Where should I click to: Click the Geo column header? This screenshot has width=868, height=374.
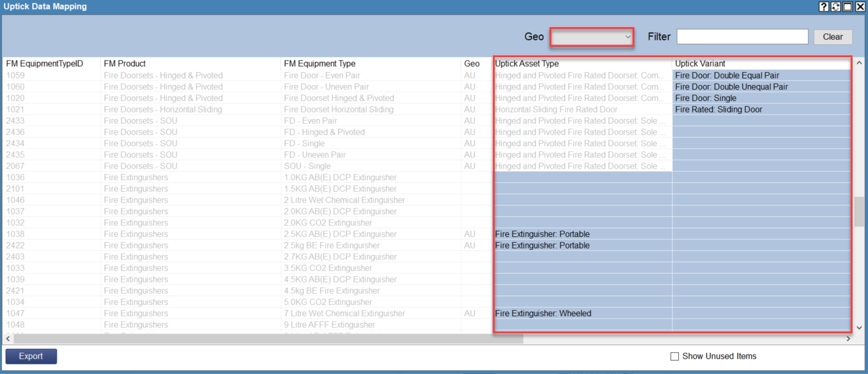coord(472,63)
